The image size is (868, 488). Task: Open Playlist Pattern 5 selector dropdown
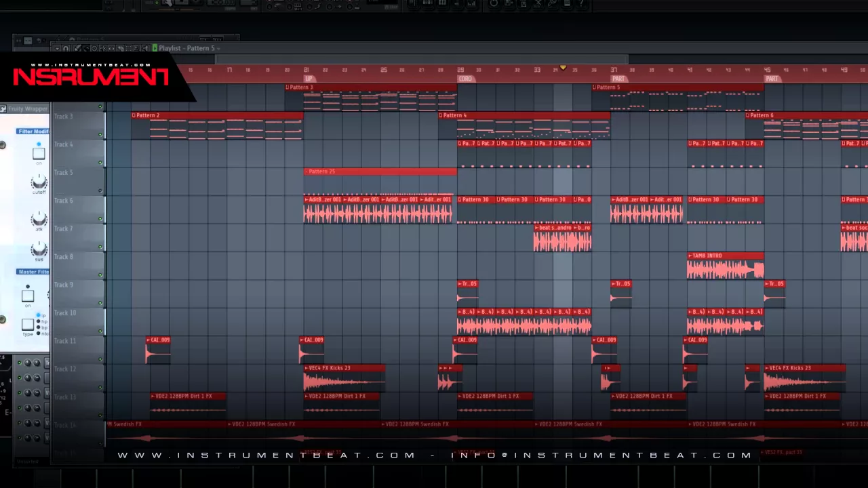click(x=218, y=48)
